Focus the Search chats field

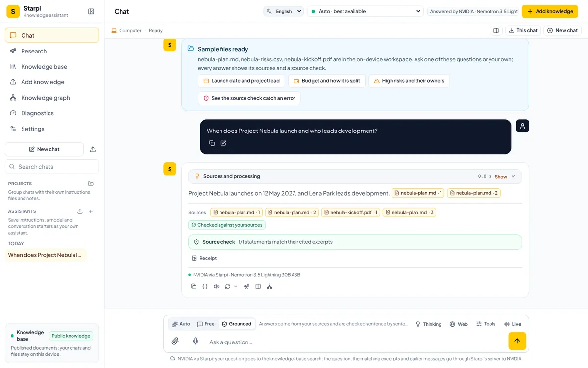[52, 167]
